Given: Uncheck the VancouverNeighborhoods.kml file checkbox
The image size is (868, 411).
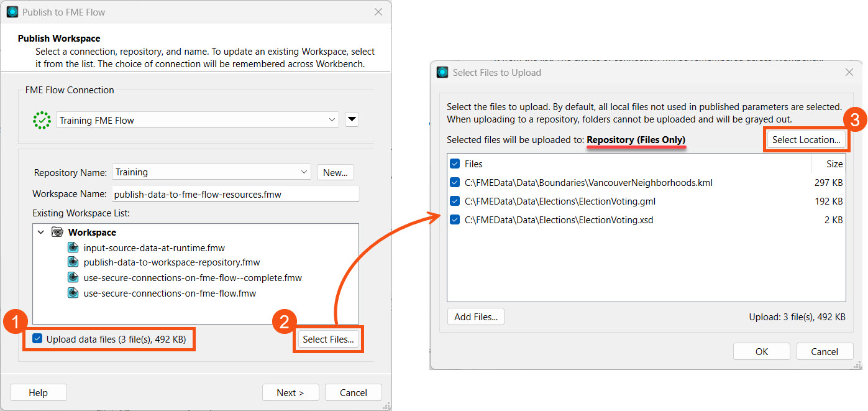Looking at the screenshot, I should (455, 183).
